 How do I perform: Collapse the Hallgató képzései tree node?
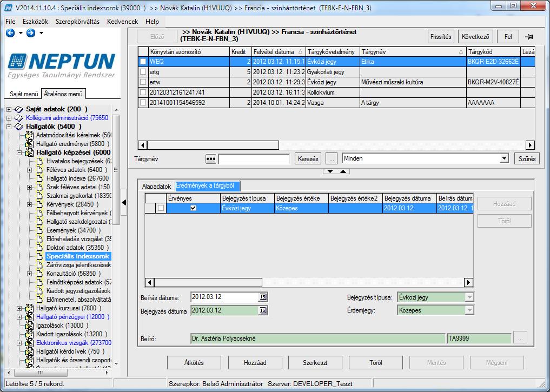pos(19,152)
